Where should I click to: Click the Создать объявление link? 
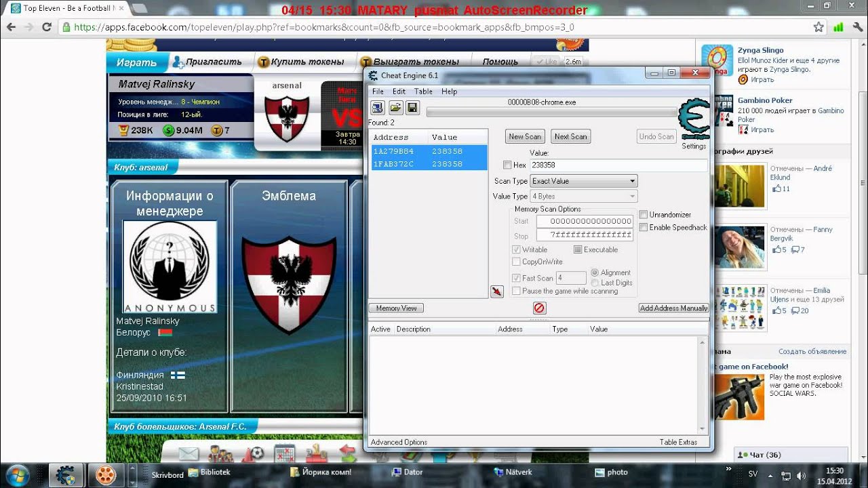click(812, 351)
